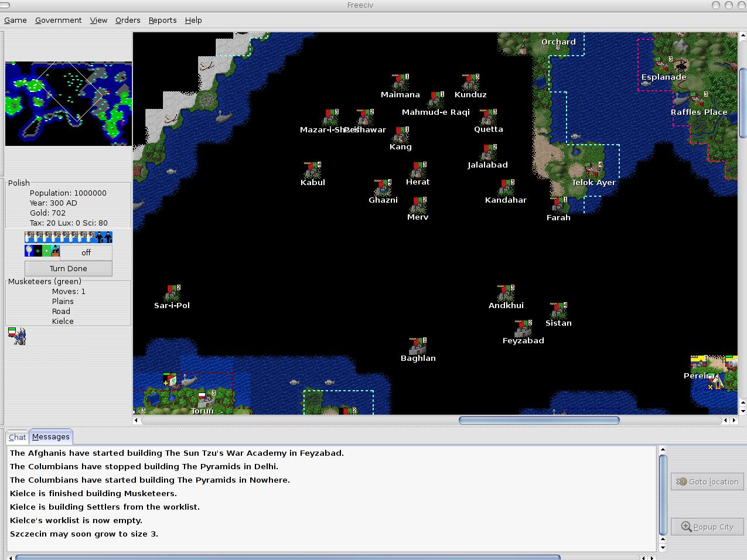Click the Kandahar city icon
Image resolution: width=747 pixels, height=560 pixels.
coord(506,187)
